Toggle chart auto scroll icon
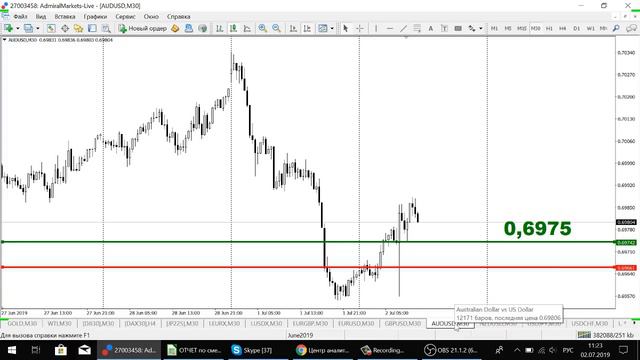Screen dimensions: 640x360 point(293,28)
